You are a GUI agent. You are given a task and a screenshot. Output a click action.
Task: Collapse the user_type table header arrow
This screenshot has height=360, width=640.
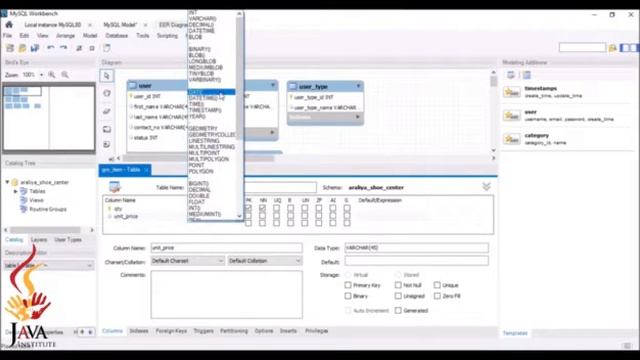coord(358,86)
